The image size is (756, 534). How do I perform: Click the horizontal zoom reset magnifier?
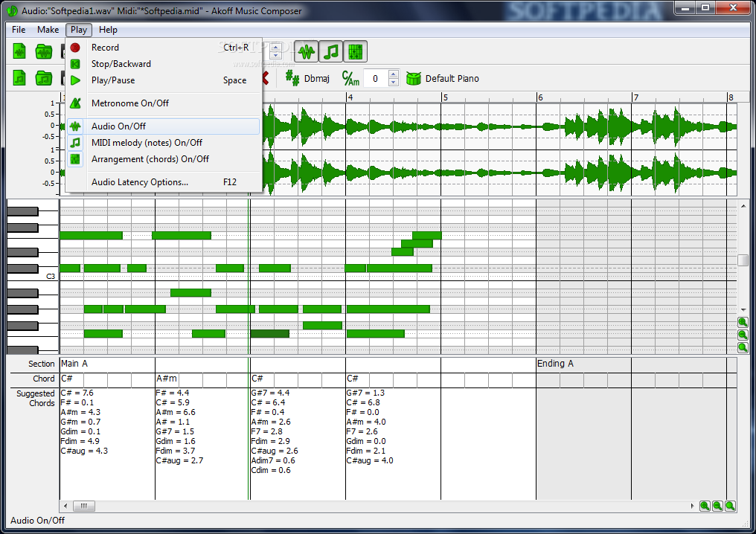click(x=730, y=506)
